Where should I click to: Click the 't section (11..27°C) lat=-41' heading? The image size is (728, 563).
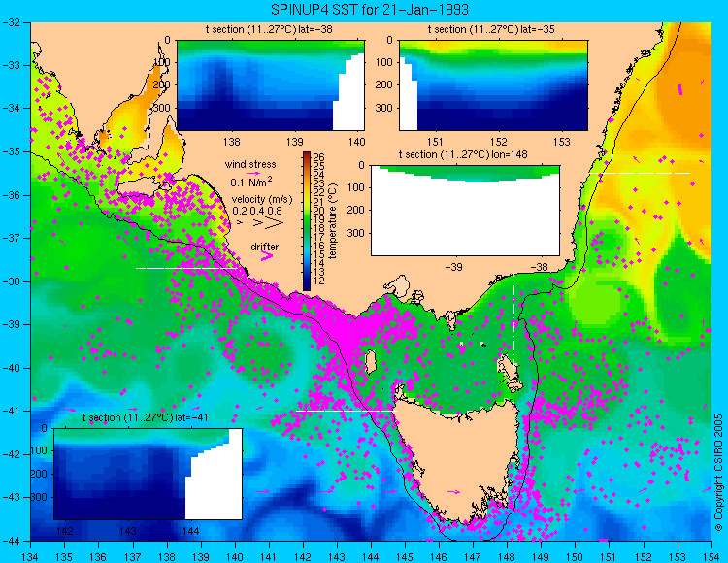tap(145, 417)
